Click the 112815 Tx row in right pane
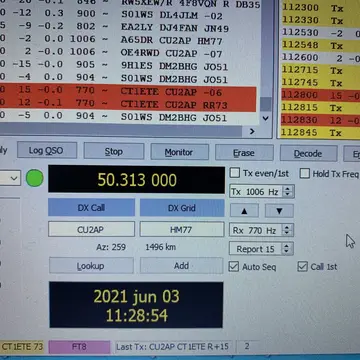 click(320, 108)
